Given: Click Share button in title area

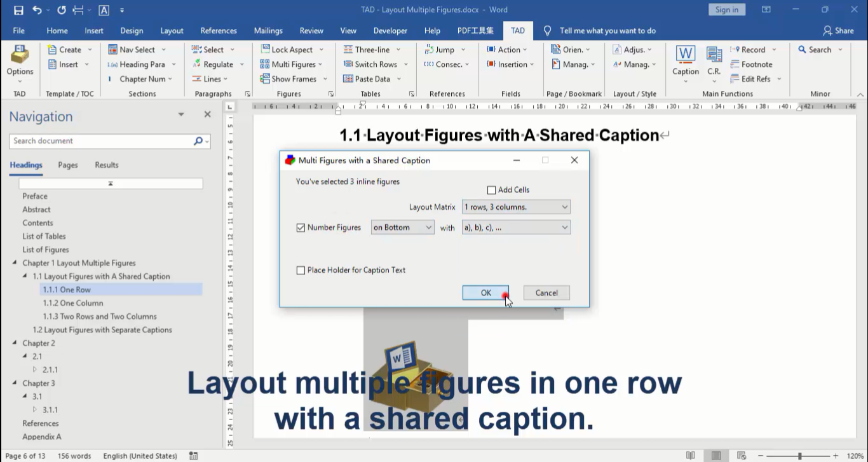Looking at the screenshot, I should click(x=837, y=31).
